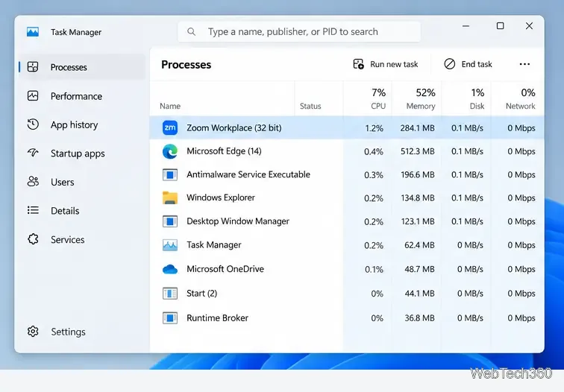
Task: Click the 48.7 MB memory value
Action: click(x=419, y=270)
